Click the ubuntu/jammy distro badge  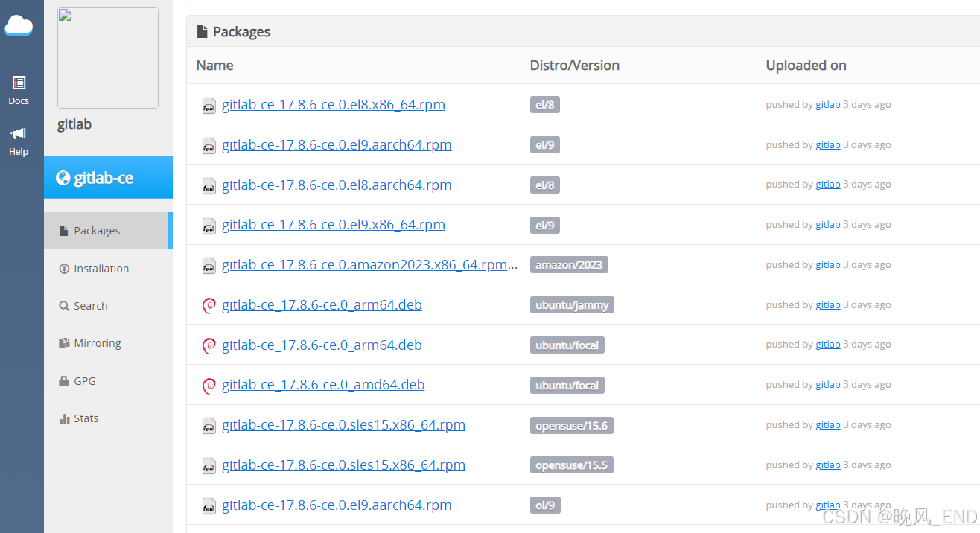572,305
